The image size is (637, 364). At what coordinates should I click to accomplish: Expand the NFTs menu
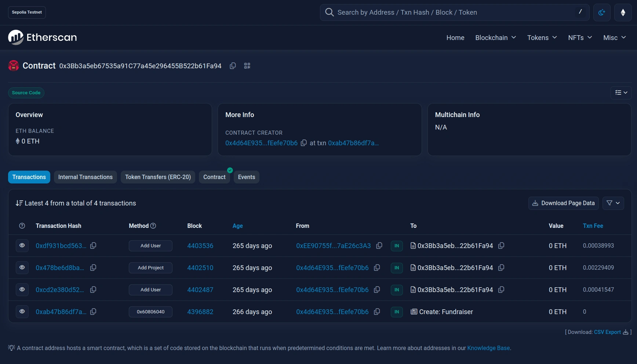580,38
